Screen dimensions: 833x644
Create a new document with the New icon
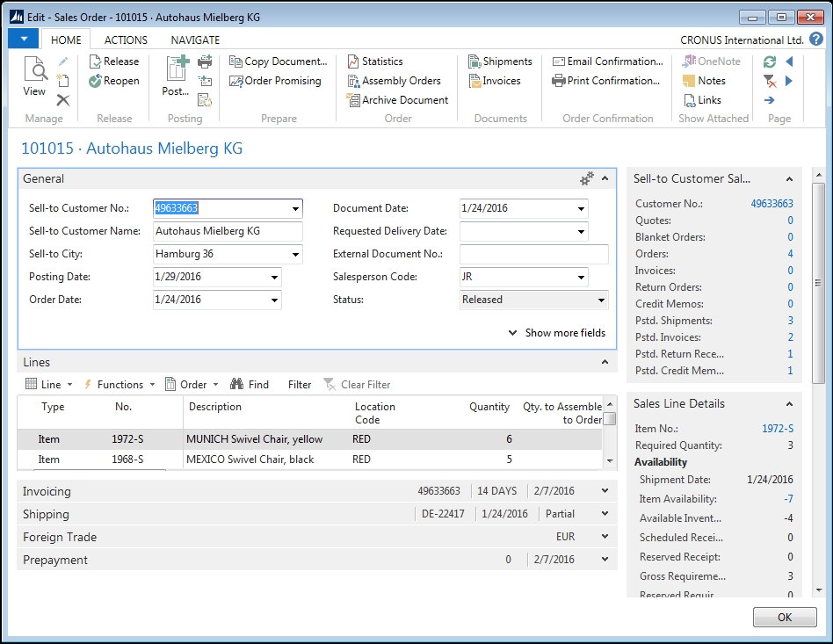pyautogui.click(x=63, y=81)
